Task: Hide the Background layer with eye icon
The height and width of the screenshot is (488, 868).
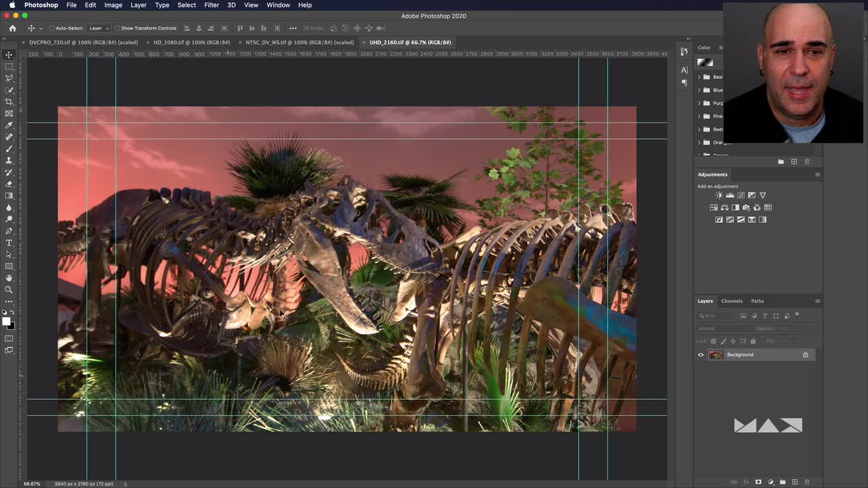Action: point(701,354)
